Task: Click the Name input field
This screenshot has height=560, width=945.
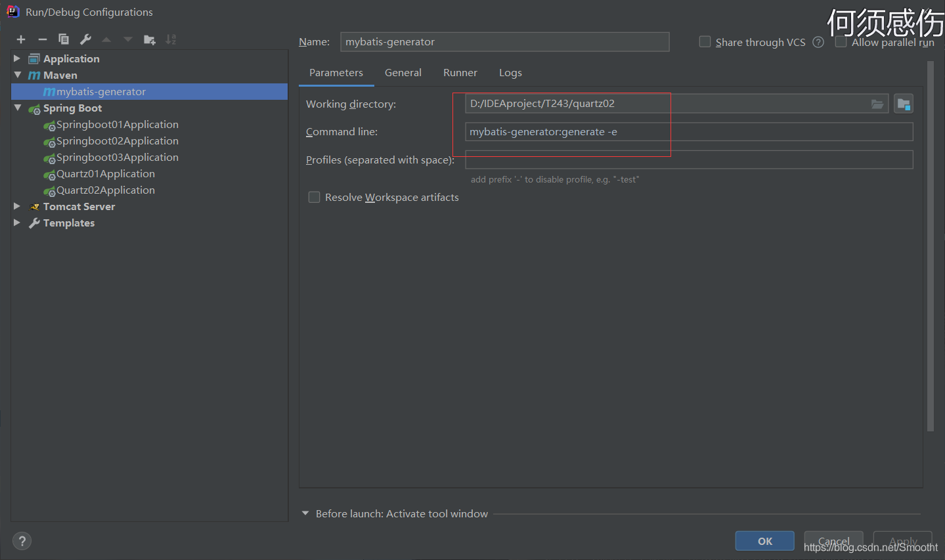Action: [x=505, y=42]
